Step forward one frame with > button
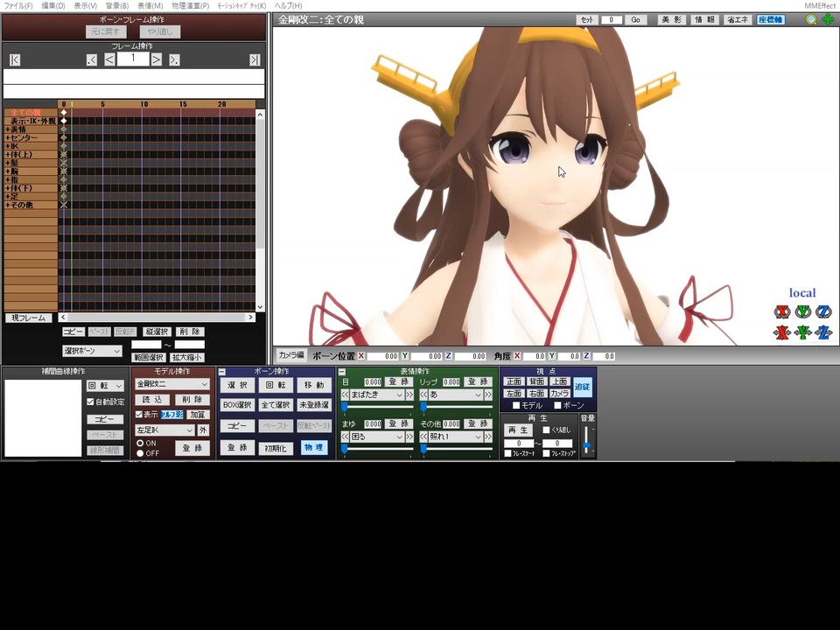The image size is (840, 630). pyautogui.click(x=157, y=60)
